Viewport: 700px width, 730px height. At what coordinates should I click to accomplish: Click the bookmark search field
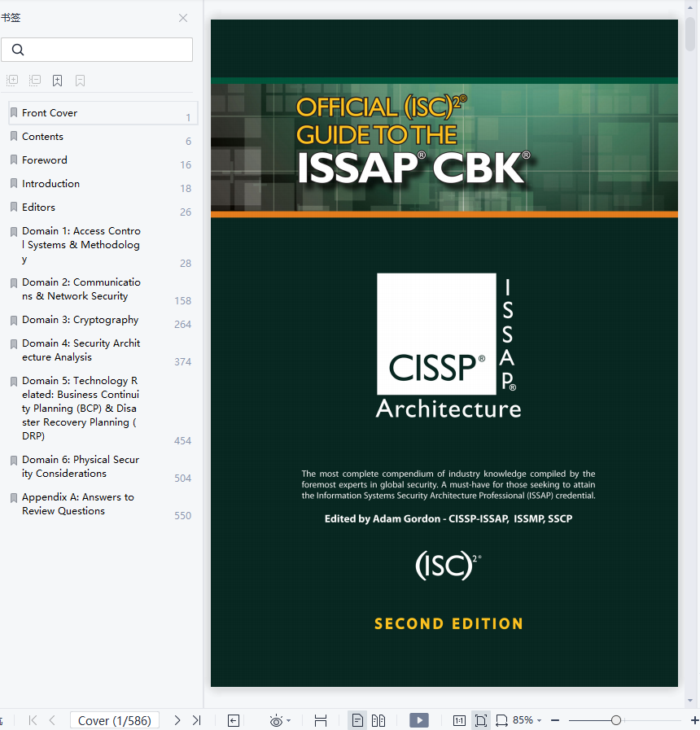(97, 50)
